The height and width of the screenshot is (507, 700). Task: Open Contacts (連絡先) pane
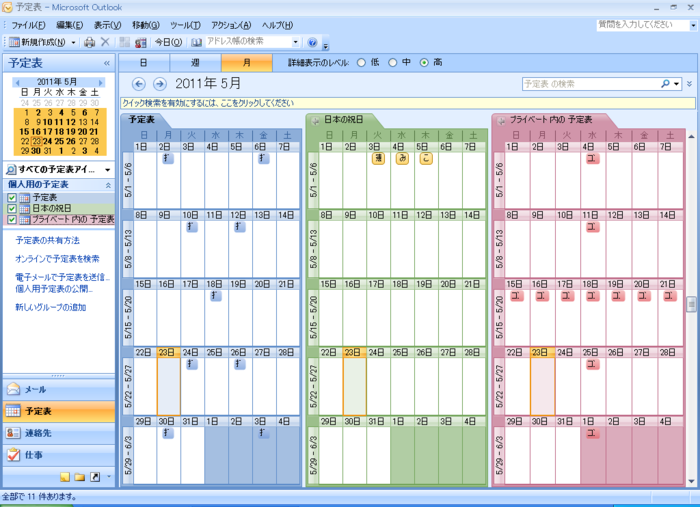tap(59, 433)
